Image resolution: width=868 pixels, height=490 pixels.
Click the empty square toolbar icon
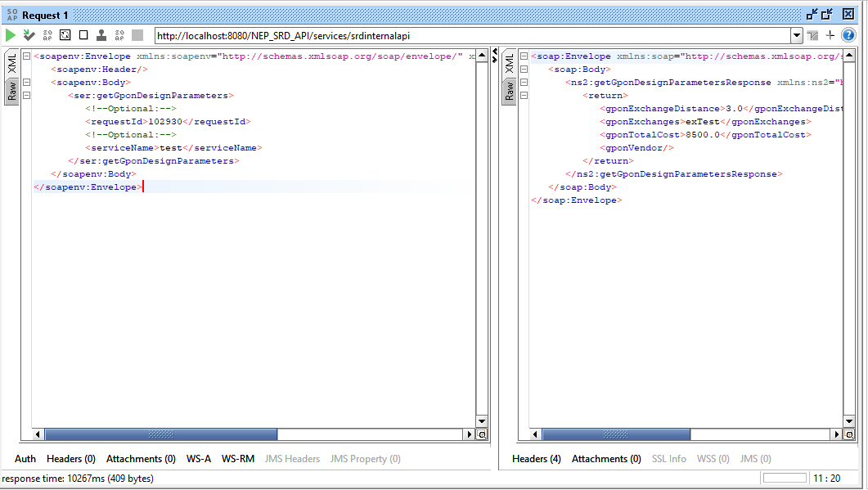coord(83,35)
